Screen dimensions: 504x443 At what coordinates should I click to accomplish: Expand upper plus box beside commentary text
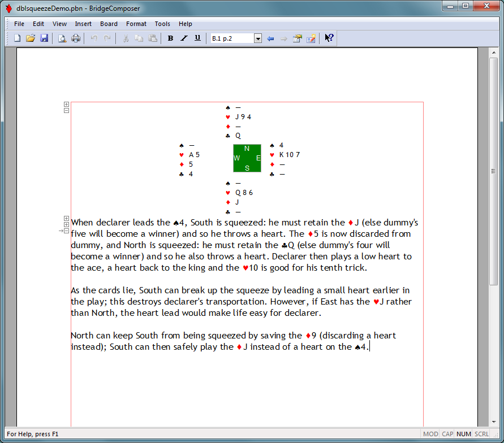(x=66, y=219)
